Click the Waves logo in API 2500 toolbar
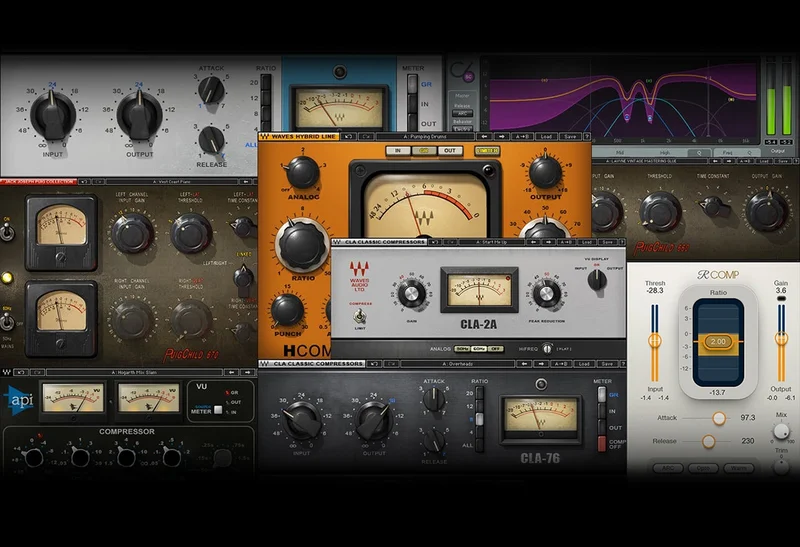Screen dimensions: 800x547 (7, 372)
